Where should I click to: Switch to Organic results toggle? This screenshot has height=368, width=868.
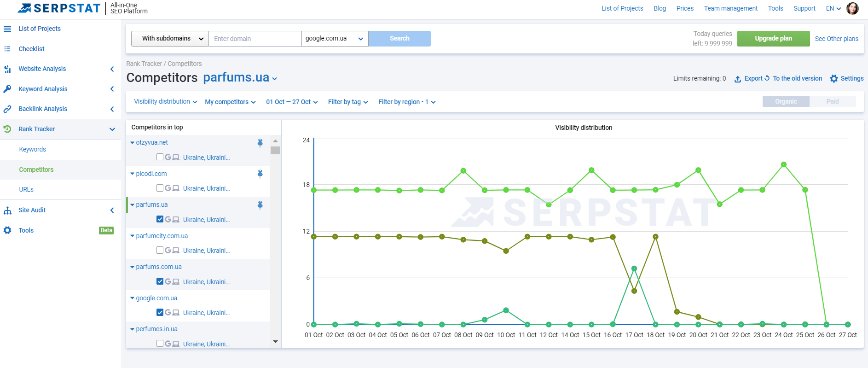pos(786,101)
